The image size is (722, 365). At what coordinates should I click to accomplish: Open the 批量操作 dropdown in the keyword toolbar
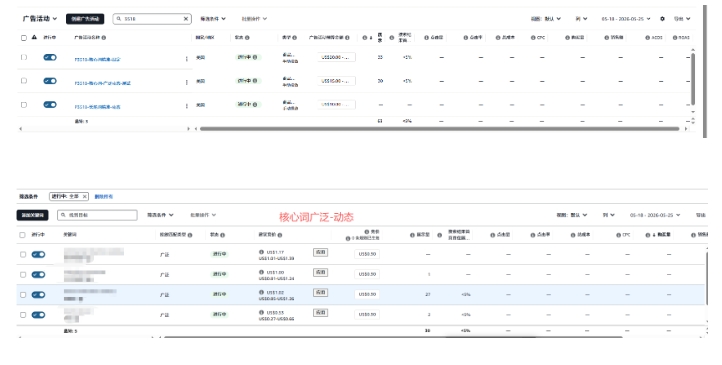(203, 215)
